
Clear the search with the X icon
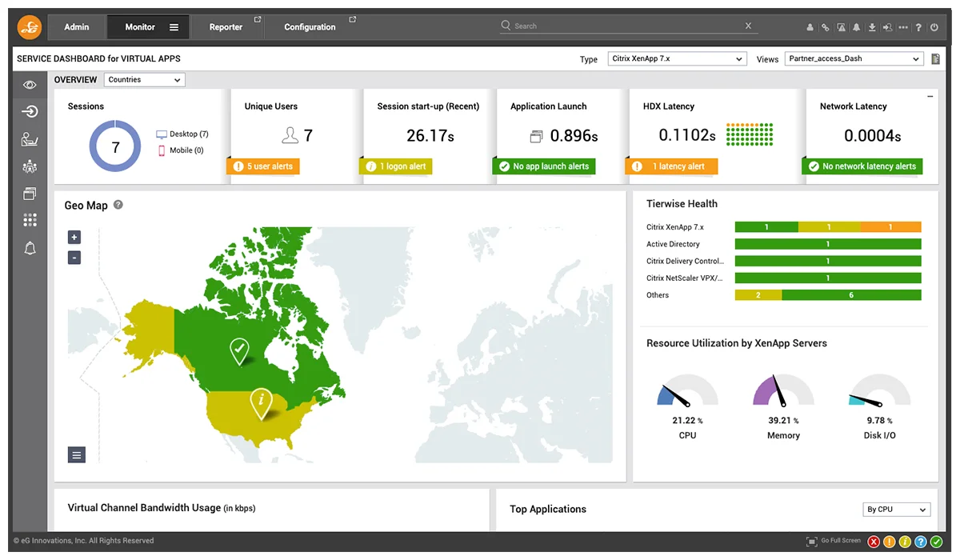click(x=748, y=26)
